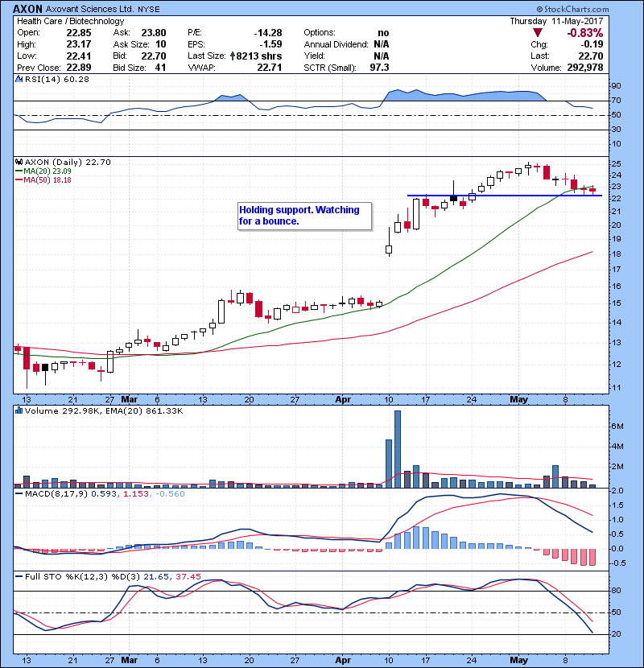
Task: Click the MACD signal value 1.153
Action: click(x=136, y=494)
